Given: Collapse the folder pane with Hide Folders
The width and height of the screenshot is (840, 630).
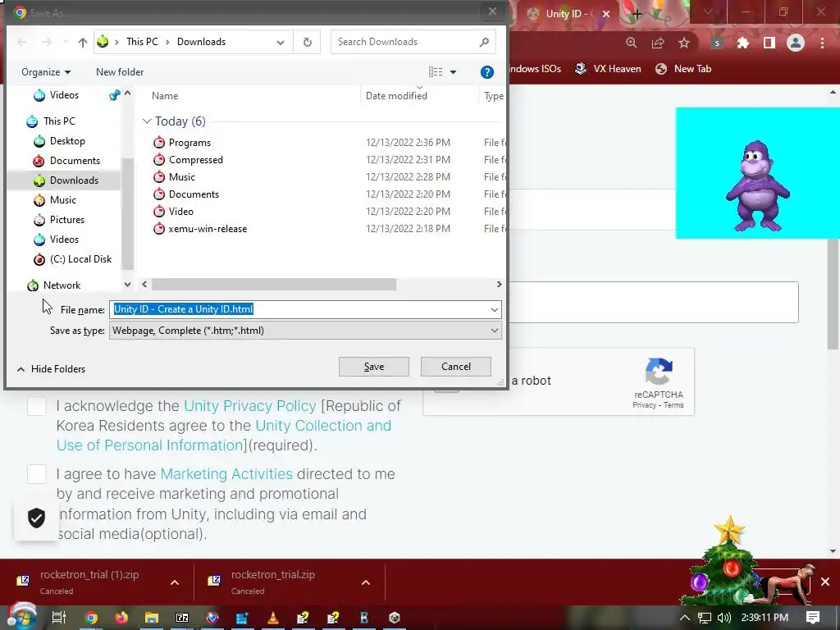Looking at the screenshot, I should pos(52,369).
